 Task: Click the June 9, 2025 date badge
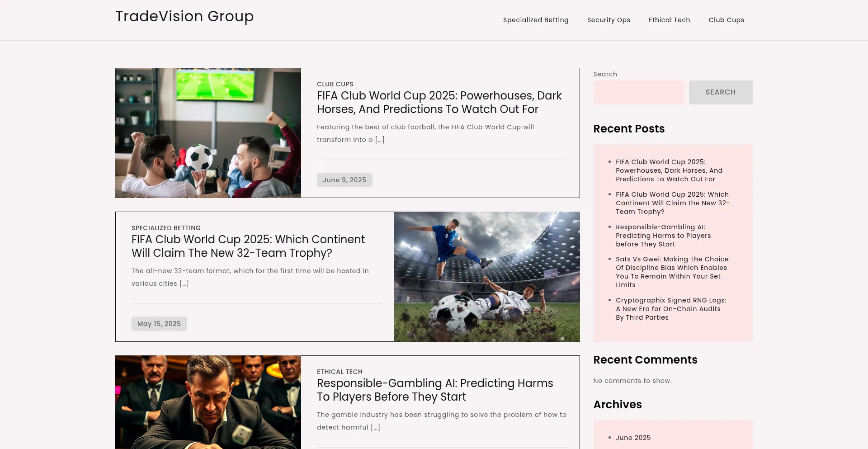click(344, 180)
